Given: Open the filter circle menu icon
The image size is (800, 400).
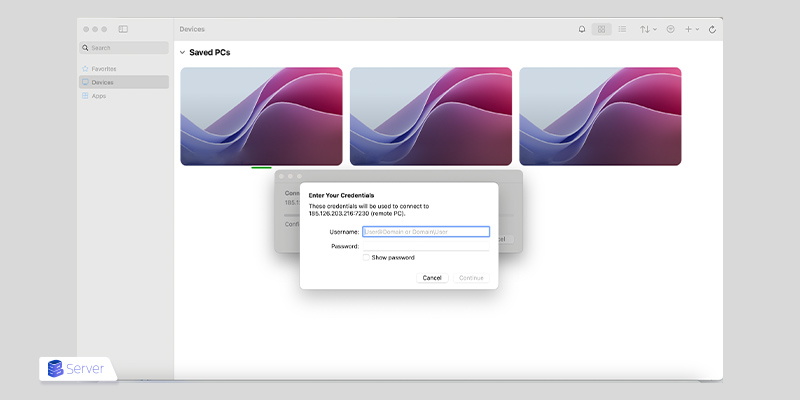Looking at the screenshot, I should pyautogui.click(x=670, y=29).
